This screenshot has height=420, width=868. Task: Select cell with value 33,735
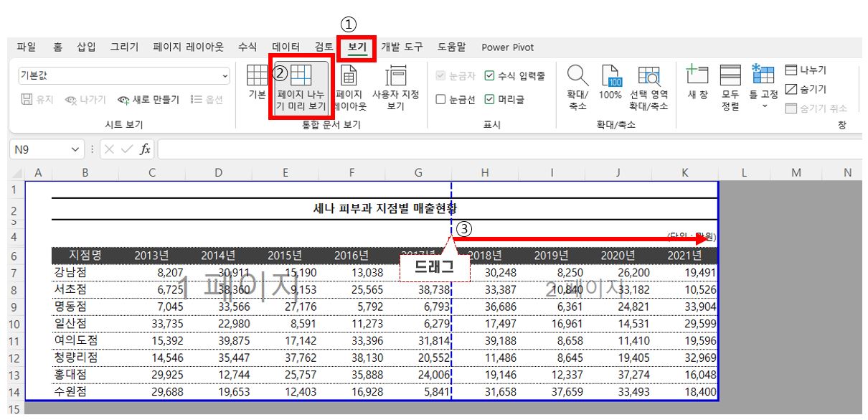tap(152, 324)
